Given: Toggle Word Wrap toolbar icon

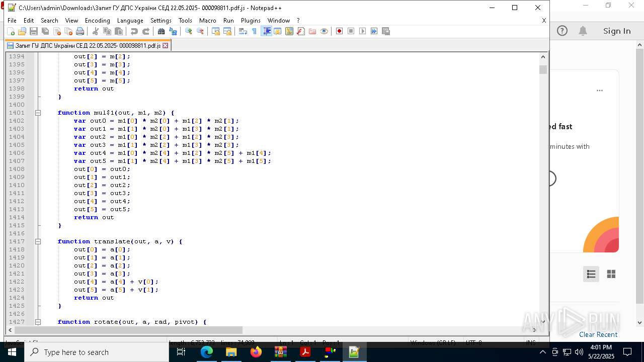Looking at the screenshot, I should coord(243,31).
